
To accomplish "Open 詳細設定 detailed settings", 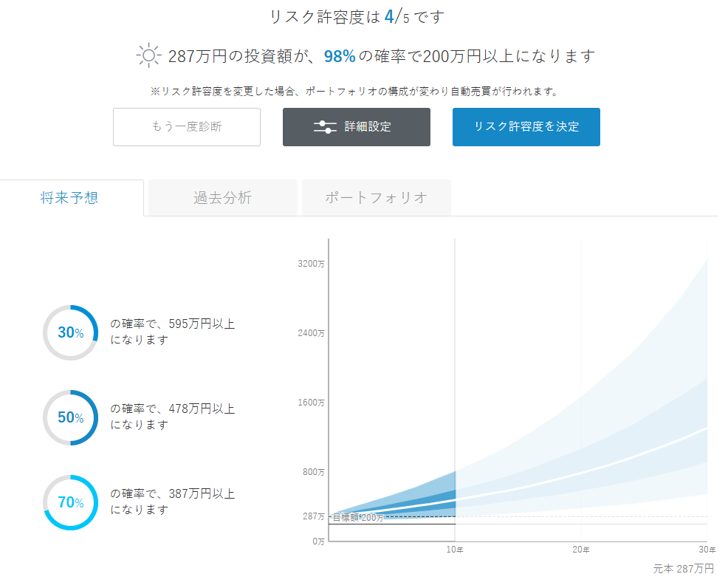I will [356, 127].
